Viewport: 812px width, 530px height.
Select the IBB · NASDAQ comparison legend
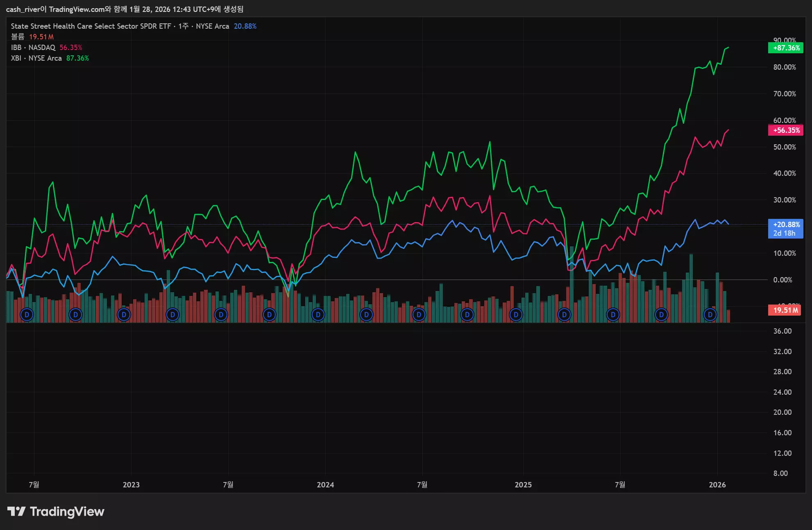pos(33,48)
